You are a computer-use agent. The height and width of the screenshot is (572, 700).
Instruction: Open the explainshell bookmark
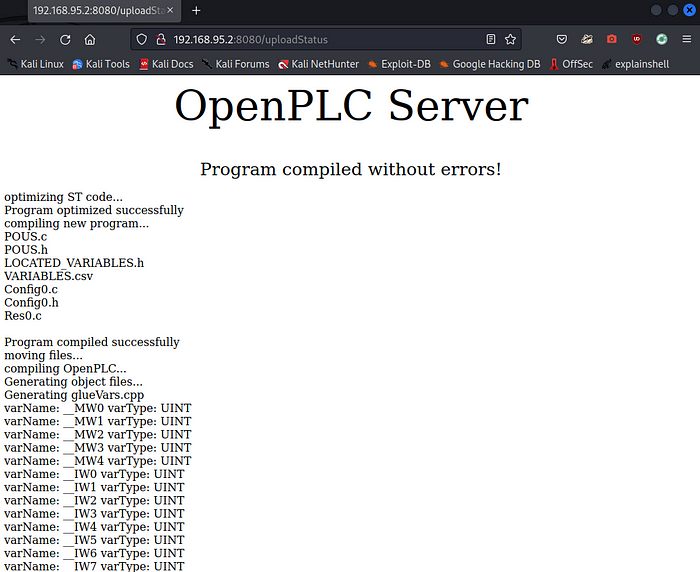[635, 64]
